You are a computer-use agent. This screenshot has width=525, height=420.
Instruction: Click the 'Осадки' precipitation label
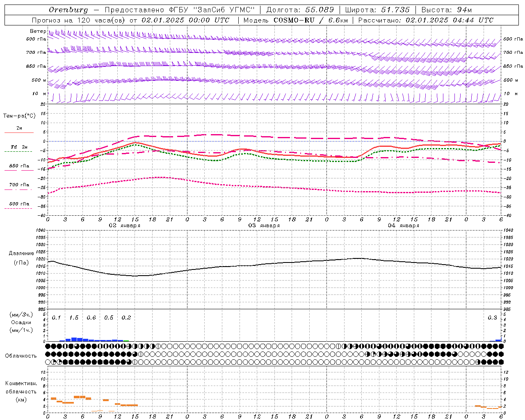coord(21,323)
